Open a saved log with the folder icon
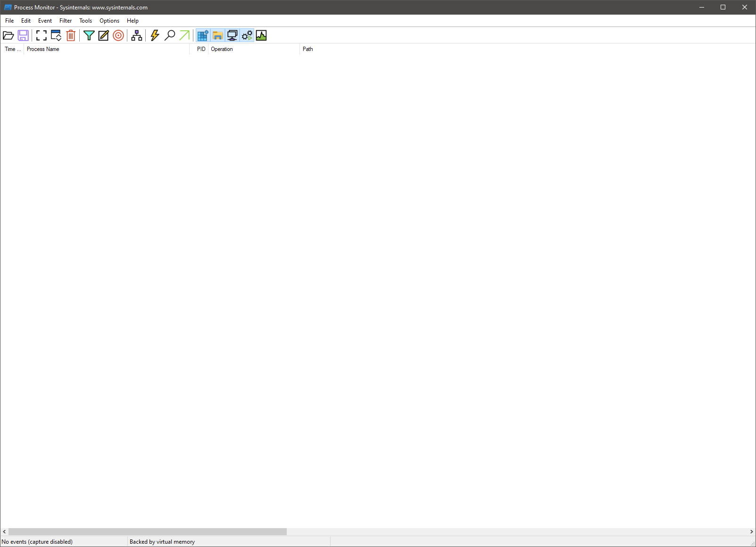This screenshot has width=756, height=547. click(8, 35)
